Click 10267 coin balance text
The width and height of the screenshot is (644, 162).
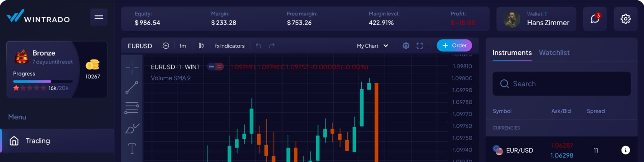coord(93,77)
